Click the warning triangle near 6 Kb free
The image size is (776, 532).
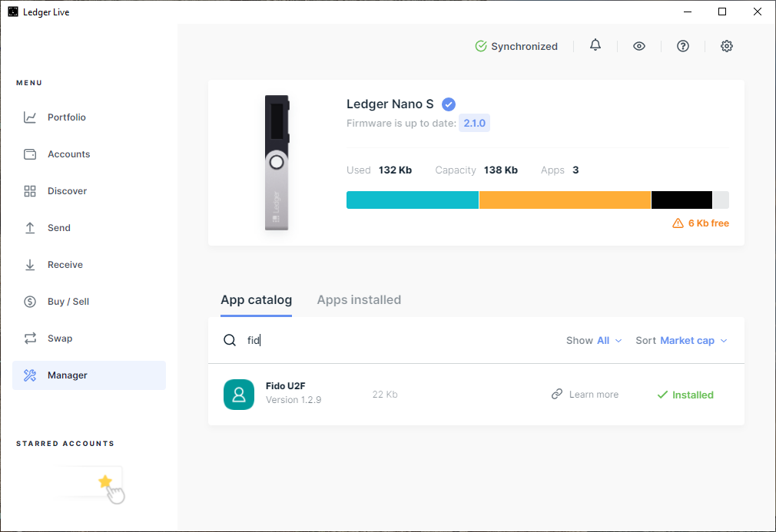(678, 223)
